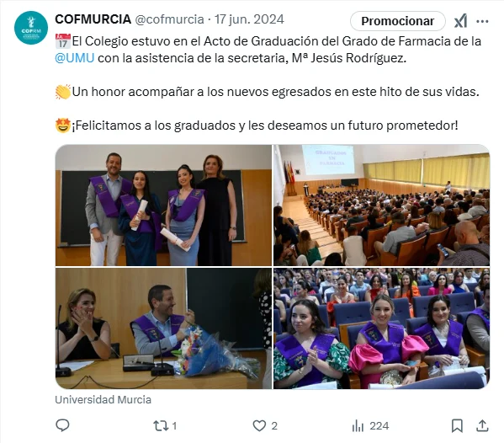
Task: Open the photo of seated graduates in sashes
Action: (x=381, y=328)
